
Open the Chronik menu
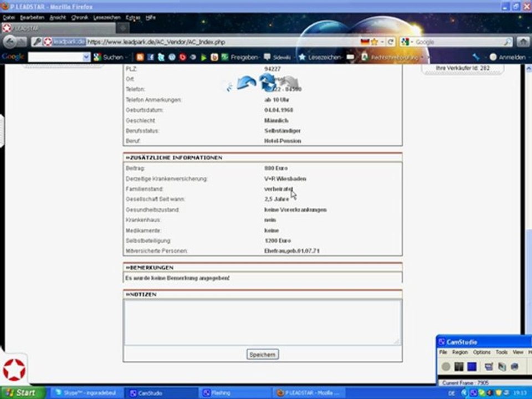pyautogui.click(x=80, y=18)
